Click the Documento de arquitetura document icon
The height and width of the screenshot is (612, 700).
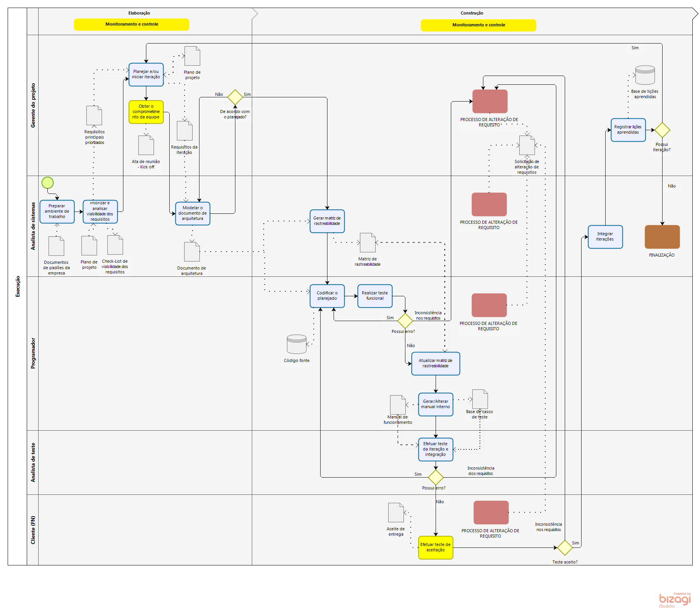[192, 252]
